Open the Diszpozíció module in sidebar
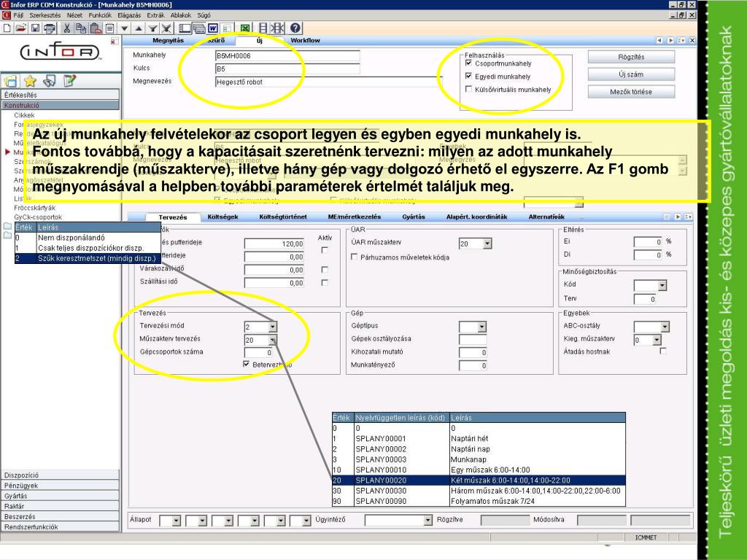This screenshot has height=560, width=747. pyautogui.click(x=60, y=475)
